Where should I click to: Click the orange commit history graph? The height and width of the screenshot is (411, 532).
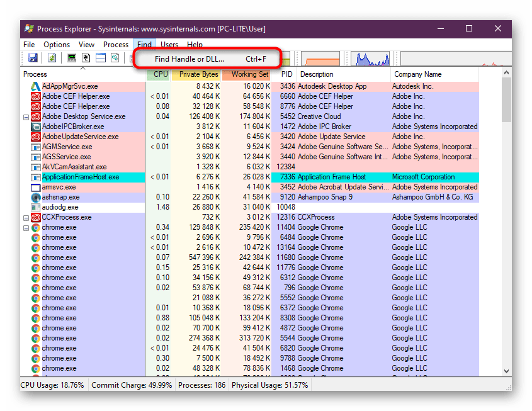pyautogui.click(x=320, y=59)
